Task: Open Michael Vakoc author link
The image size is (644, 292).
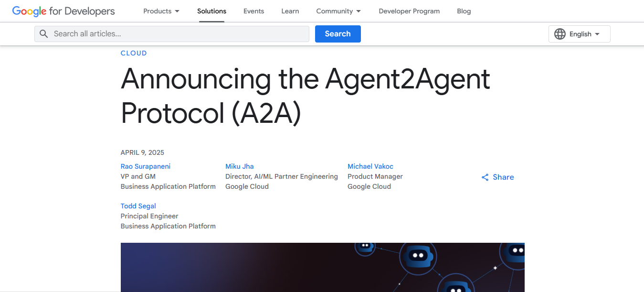Action: [370, 166]
